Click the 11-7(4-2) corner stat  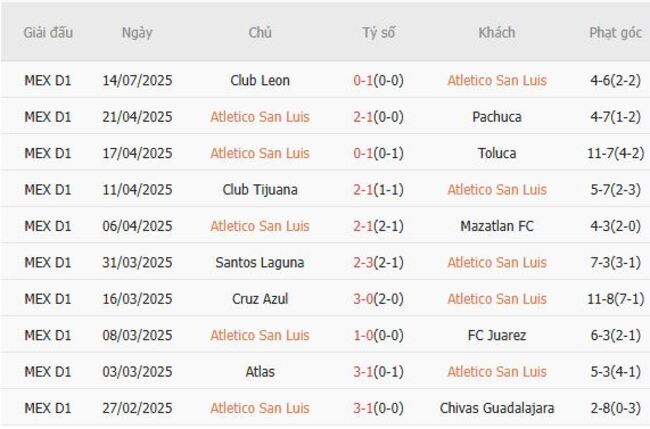[x=615, y=153]
